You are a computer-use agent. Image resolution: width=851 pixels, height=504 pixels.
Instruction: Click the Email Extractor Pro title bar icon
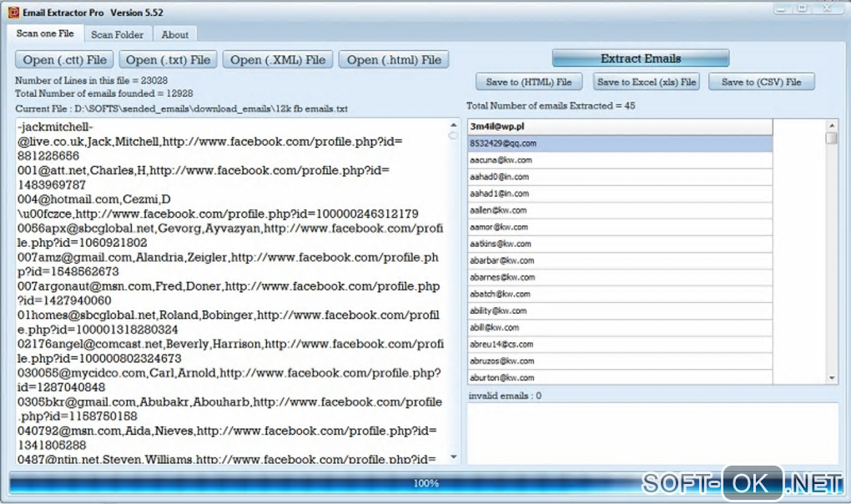pos(13,13)
